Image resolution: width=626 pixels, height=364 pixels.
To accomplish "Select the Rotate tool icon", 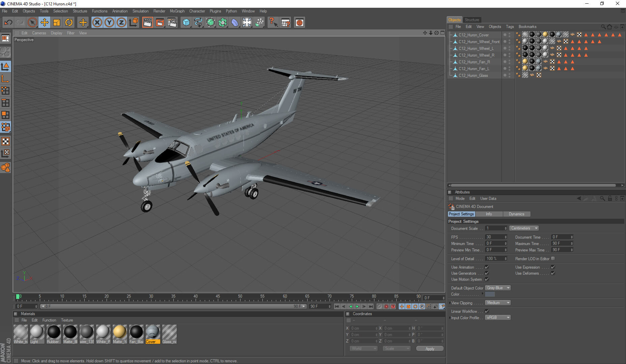I will click(x=69, y=23).
